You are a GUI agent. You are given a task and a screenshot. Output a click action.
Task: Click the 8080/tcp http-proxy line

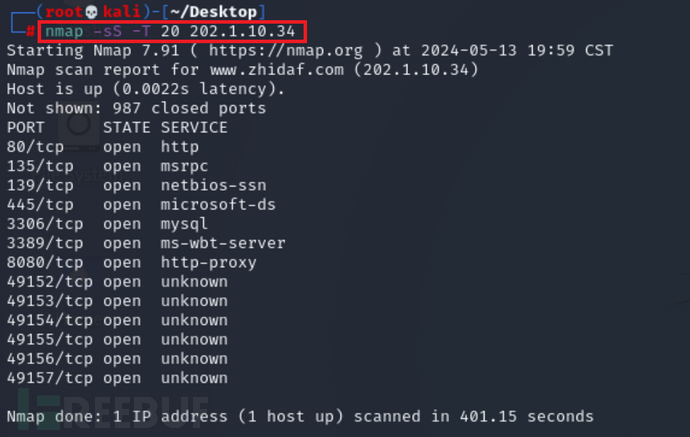132,263
